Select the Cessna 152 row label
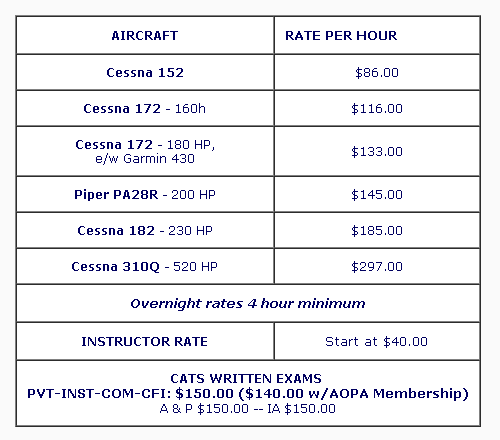Screen dimensions: 500x440 pos(145,72)
